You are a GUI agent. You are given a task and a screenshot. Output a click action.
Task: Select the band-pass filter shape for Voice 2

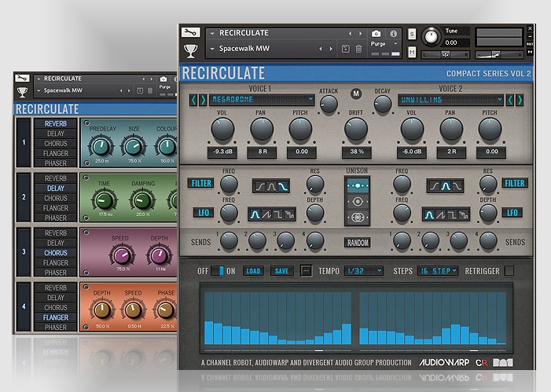(x=446, y=186)
